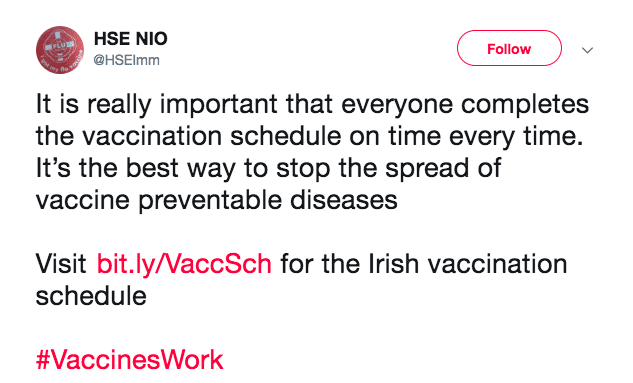
Task: Open the #VaccinesWork hashtag
Action: (x=130, y=360)
